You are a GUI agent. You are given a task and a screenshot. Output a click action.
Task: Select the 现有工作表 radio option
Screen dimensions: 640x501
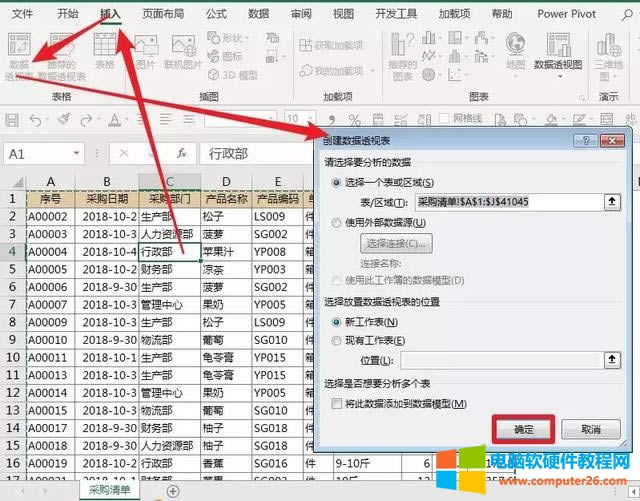pyautogui.click(x=336, y=340)
